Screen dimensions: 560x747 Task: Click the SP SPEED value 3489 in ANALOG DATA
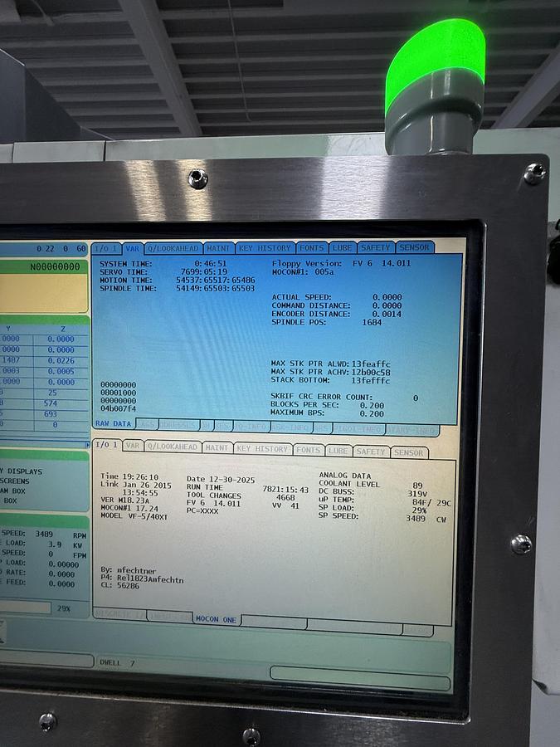(x=416, y=518)
